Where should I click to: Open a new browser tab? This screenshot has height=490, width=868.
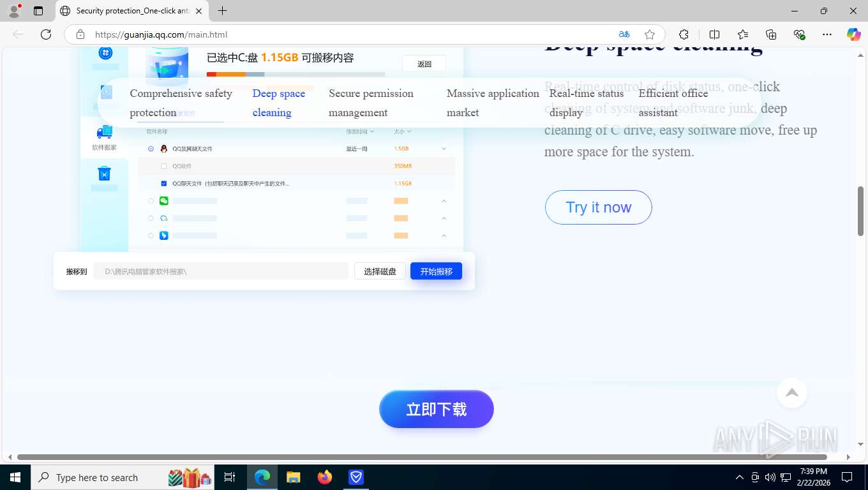click(222, 11)
